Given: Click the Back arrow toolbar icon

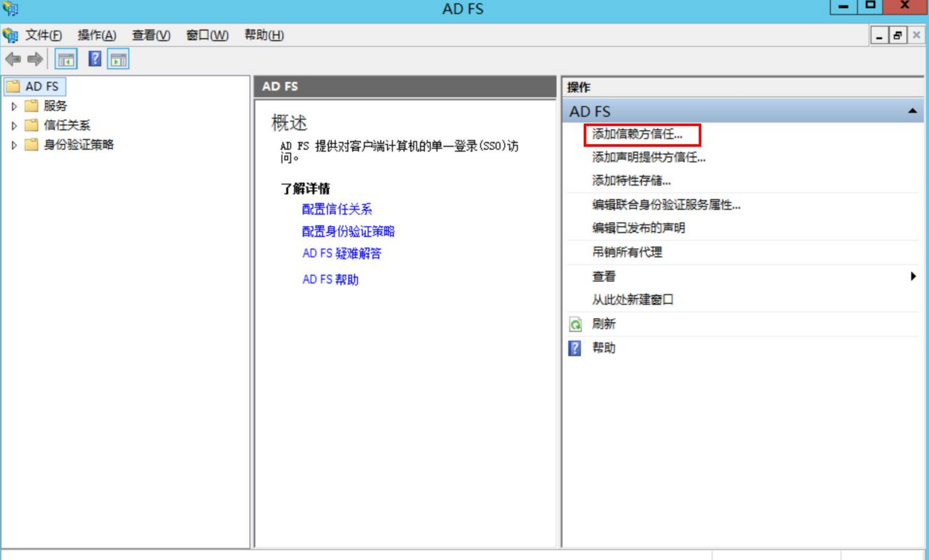Looking at the screenshot, I should [x=13, y=59].
